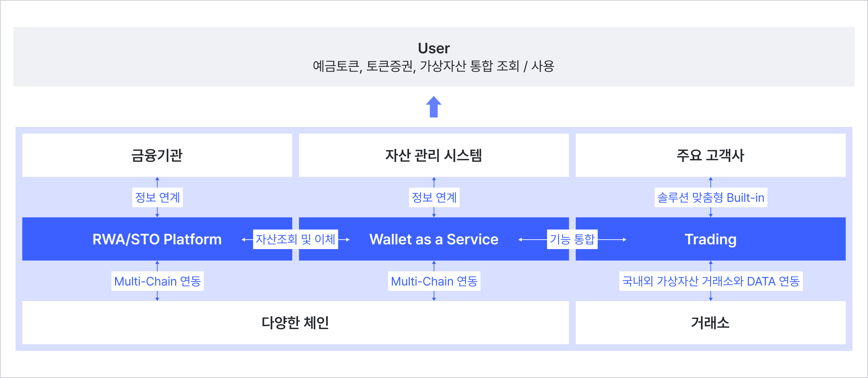Image resolution: width=868 pixels, height=378 pixels.
Task: Select the 예금토큰, 토큰증권 subtitle line
Action: (434, 66)
